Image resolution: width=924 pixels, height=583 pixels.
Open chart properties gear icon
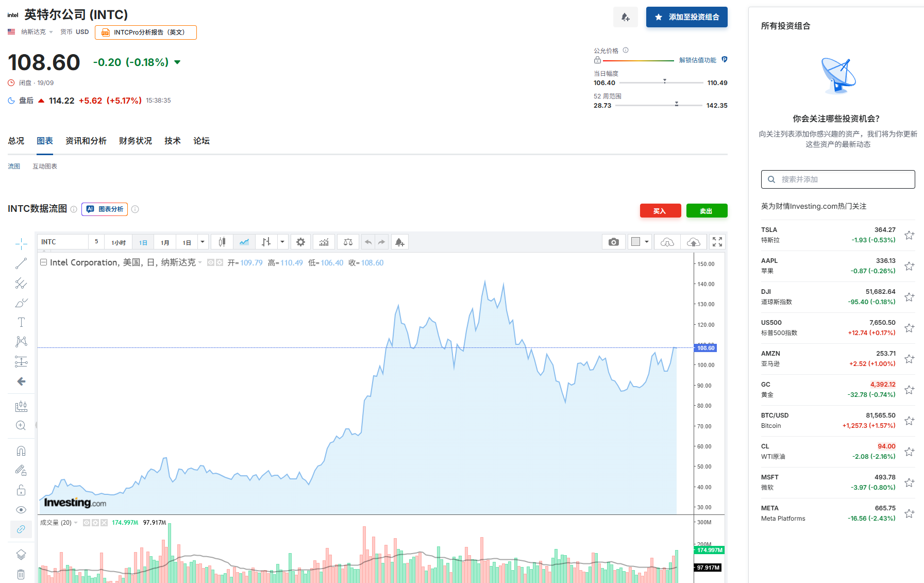(x=301, y=242)
